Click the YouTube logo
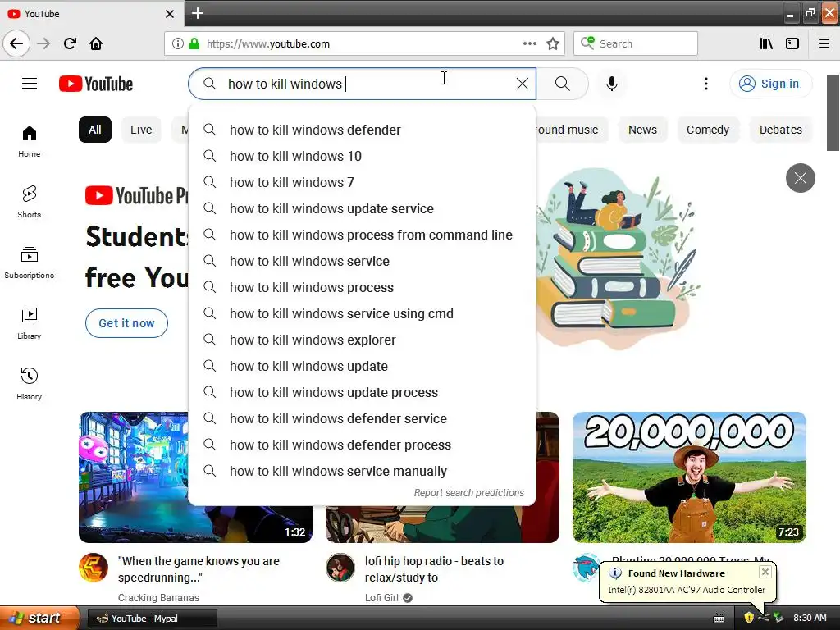 pyautogui.click(x=96, y=84)
